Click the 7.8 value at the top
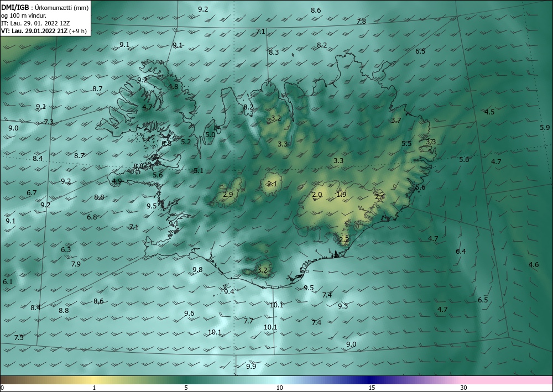The width and height of the screenshot is (553, 392). pyautogui.click(x=361, y=21)
